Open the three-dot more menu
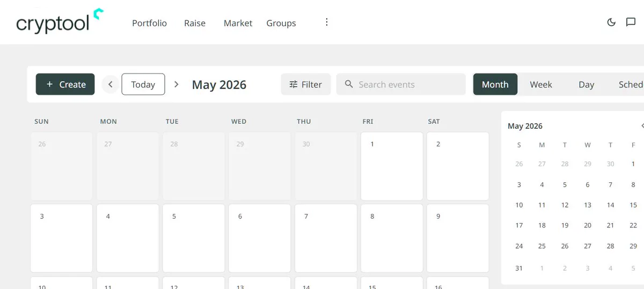This screenshot has width=644, height=289. click(326, 22)
